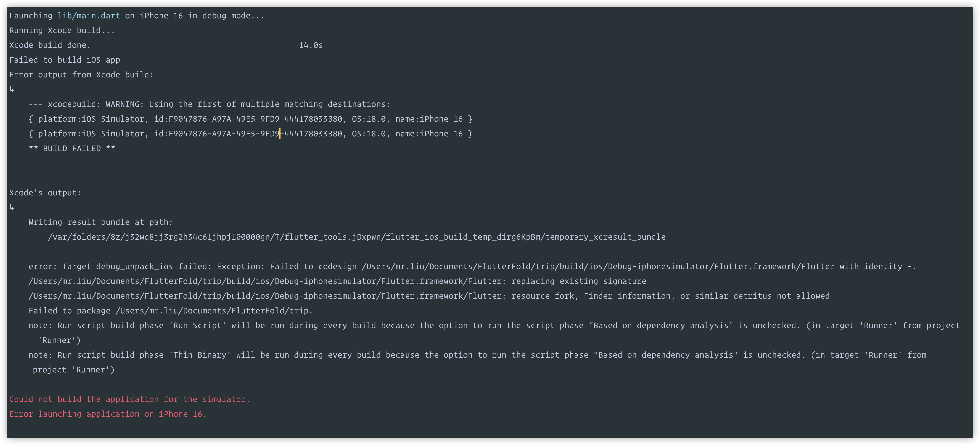Click the '14.0s' build time text
The width and height of the screenshot is (980, 445).
tap(310, 45)
